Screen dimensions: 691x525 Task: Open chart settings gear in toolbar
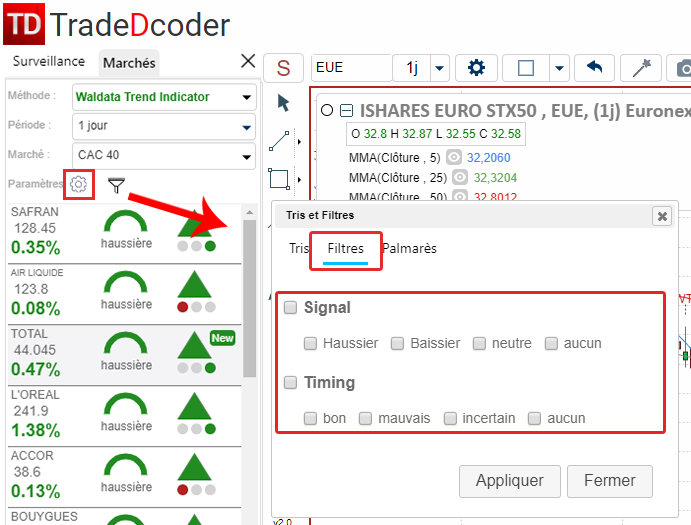coord(476,68)
